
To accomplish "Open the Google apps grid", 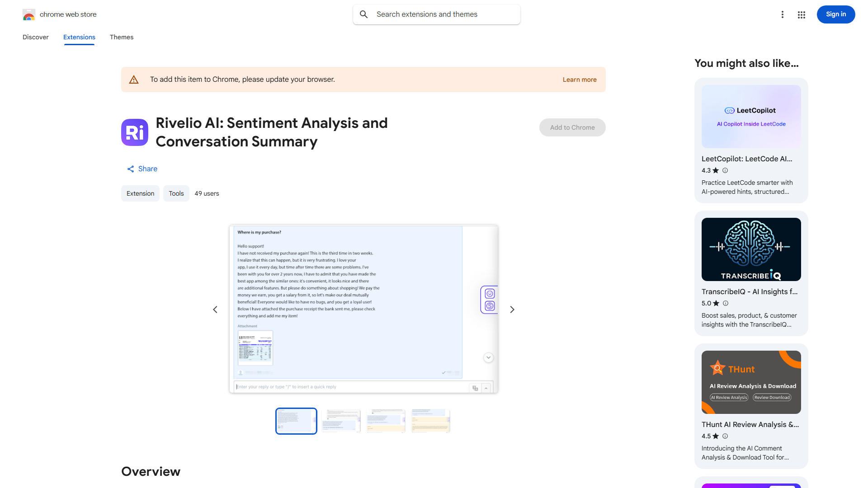I will pyautogui.click(x=802, y=15).
